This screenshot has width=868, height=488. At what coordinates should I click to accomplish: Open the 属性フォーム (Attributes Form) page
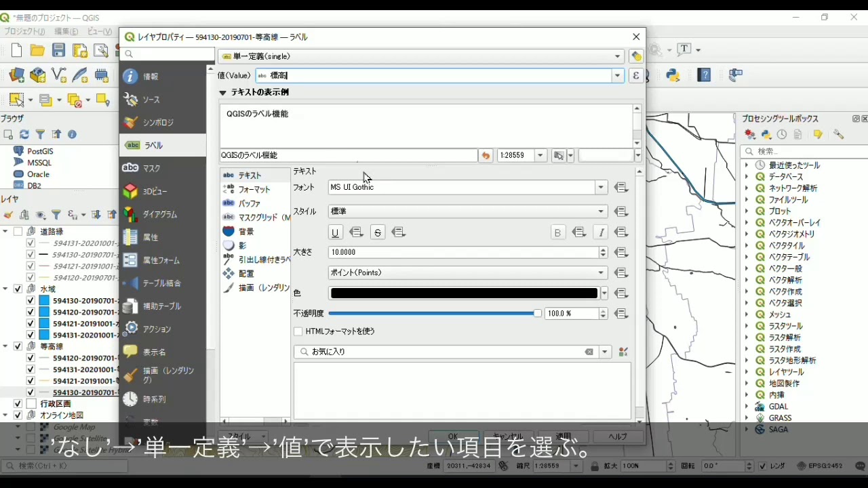coord(162,260)
